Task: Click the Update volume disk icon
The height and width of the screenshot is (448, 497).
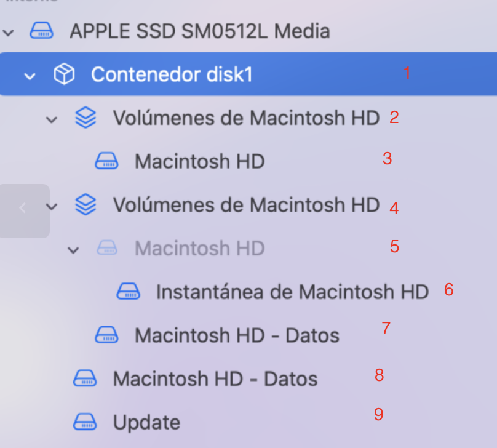Action: tap(85, 423)
